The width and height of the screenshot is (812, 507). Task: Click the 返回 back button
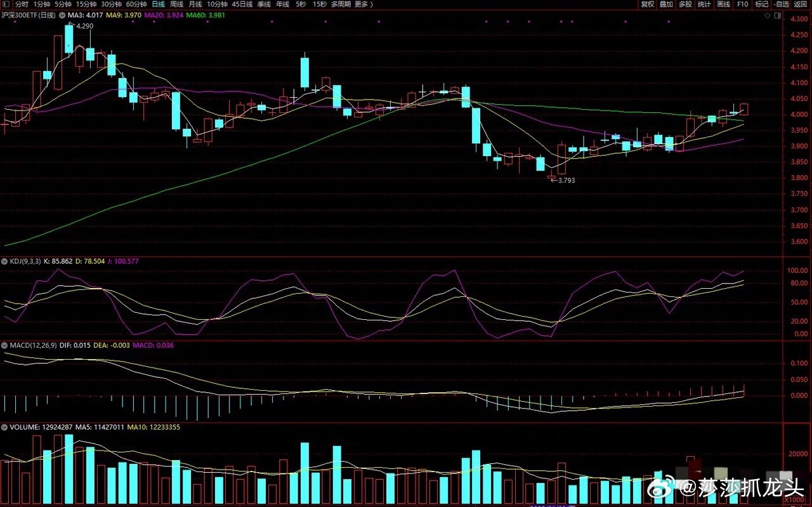pyautogui.click(x=801, y=4)
